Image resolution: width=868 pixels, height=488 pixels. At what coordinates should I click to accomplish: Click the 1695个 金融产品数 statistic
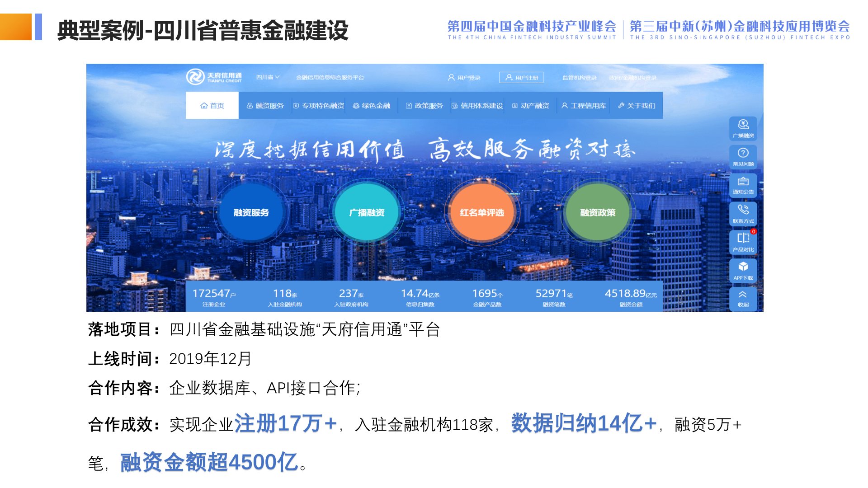pyautogui.click(x=487, y=297)
